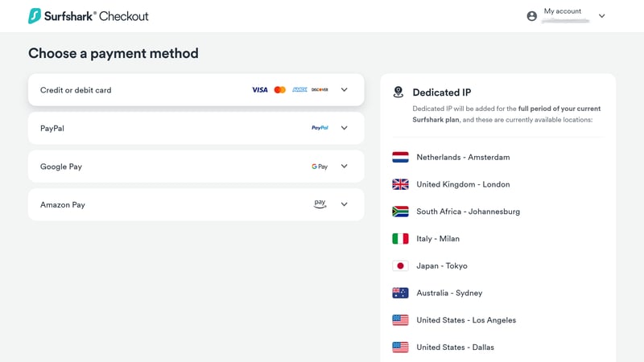
Task: Click the flag beside United States - Dallas
Action: [x=400, y=347]
